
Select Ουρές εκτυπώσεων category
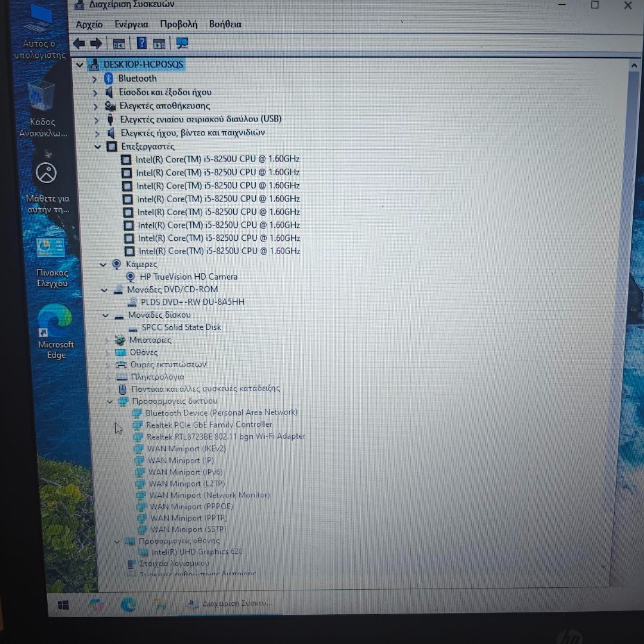[168, 365]
